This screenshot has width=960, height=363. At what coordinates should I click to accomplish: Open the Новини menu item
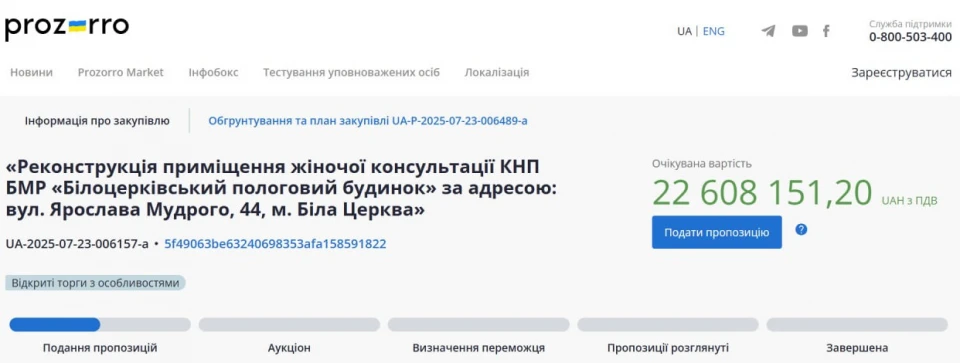(31, 72)
